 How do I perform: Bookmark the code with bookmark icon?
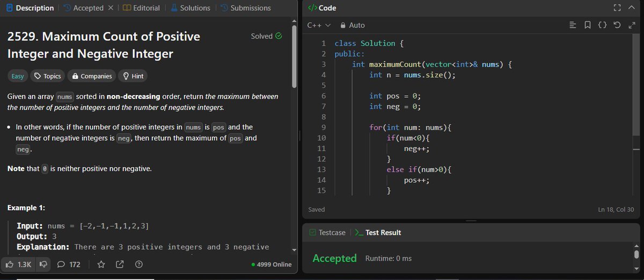588,25
